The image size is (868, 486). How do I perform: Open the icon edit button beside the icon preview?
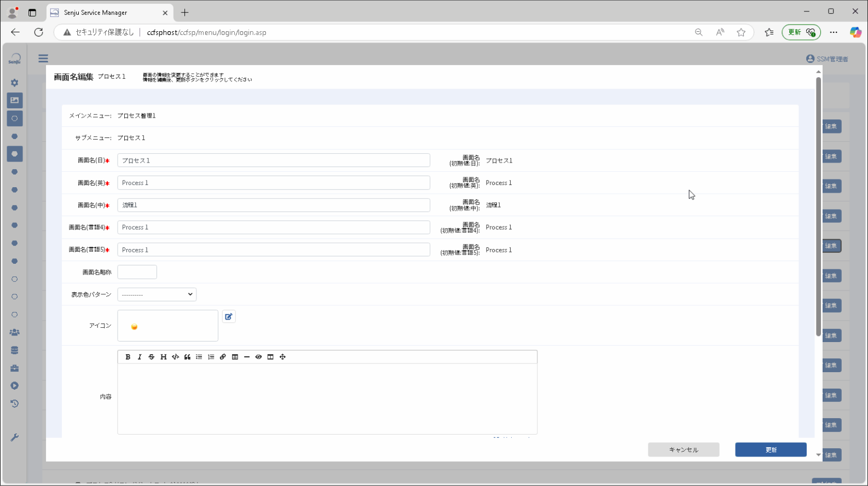[229, 316]
